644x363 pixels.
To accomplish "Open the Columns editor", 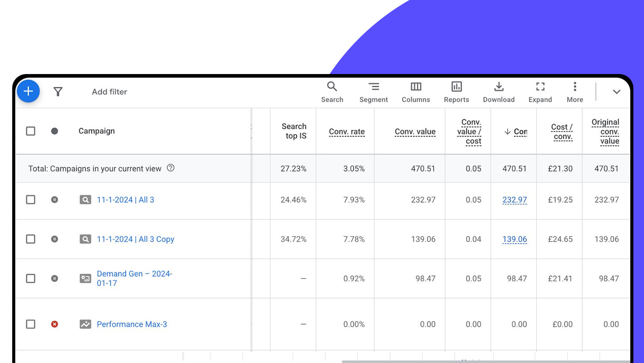I will [416, 92].
